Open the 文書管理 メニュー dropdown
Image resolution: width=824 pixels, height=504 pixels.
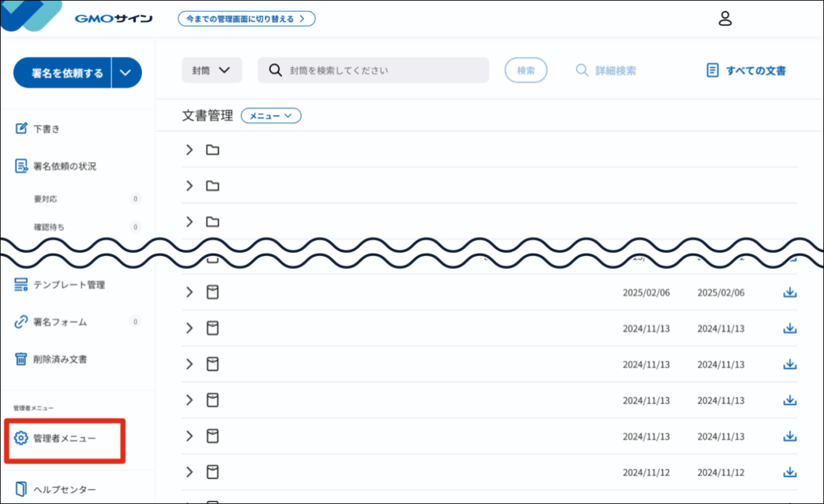(x=271, y=116)
